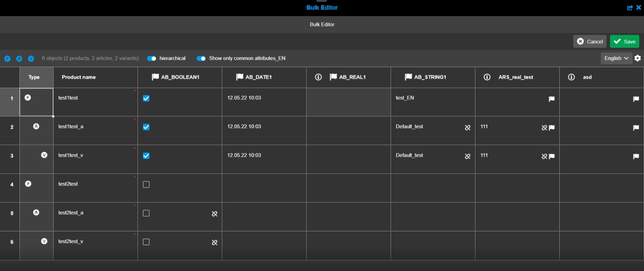Click the blue A article filter icon
644x271 pixels.
pos(19,58)
